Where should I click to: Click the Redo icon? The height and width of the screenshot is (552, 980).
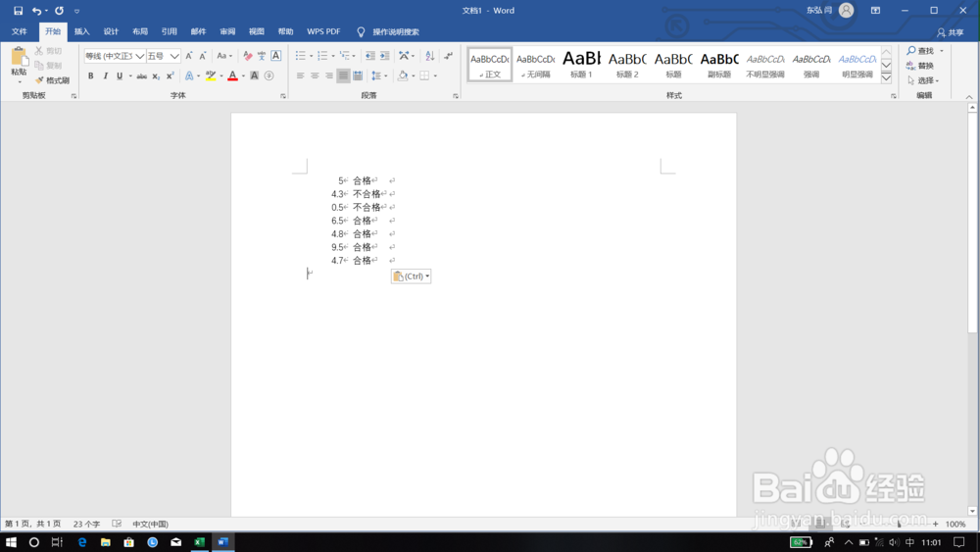point(60,11)
